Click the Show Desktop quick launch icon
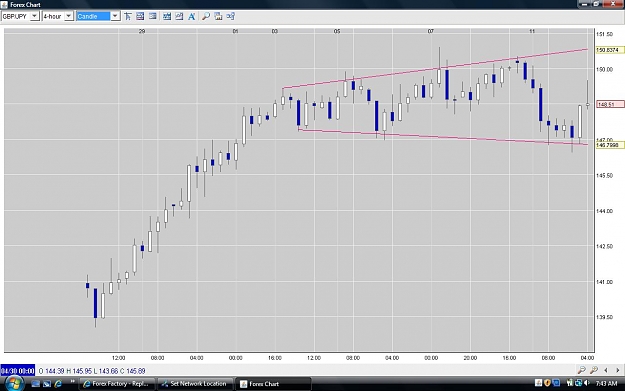Screen dimensions: 625x391 click(35, 384)
